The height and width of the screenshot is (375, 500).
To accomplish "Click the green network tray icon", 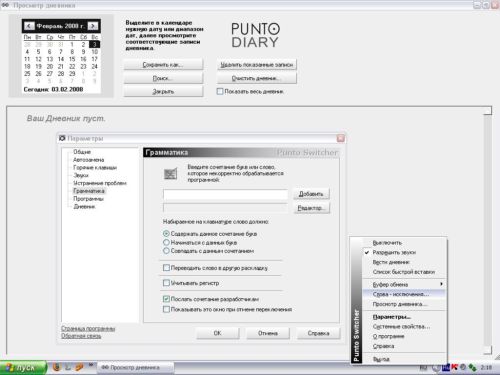I will 472,368.
